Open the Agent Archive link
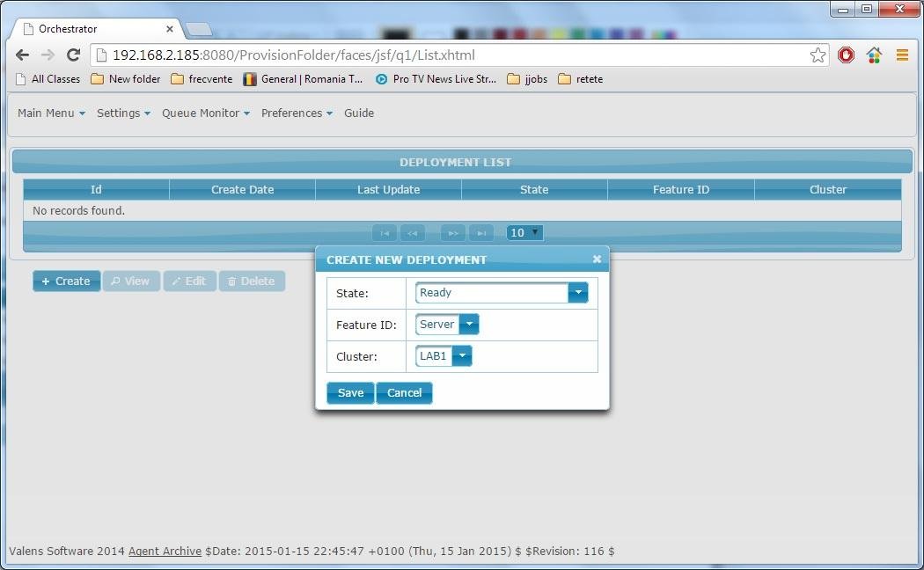The width and height of the screenshot is (924, 570). tap(165, 551)
